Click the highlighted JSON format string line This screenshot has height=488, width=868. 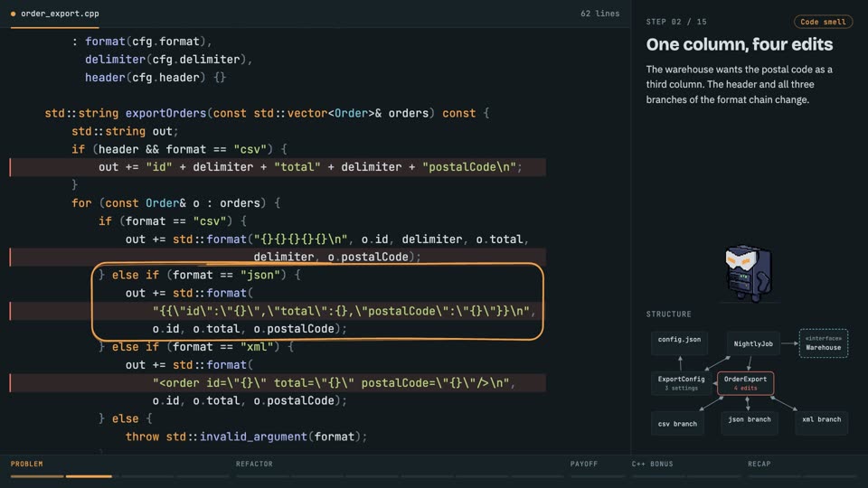coord(278,311)
